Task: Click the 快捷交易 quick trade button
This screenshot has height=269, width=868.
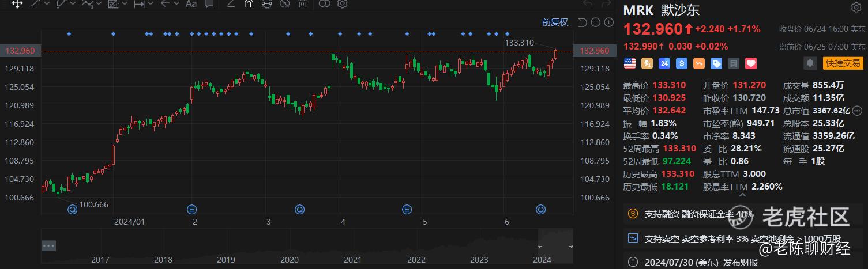Action: (x=843, y=63)
